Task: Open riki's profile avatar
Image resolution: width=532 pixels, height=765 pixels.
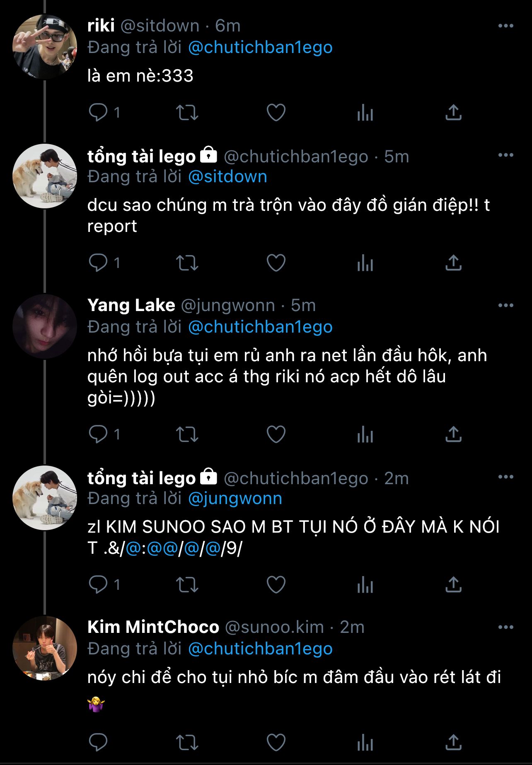Action: pyautogui.click(x=45, y=46)
